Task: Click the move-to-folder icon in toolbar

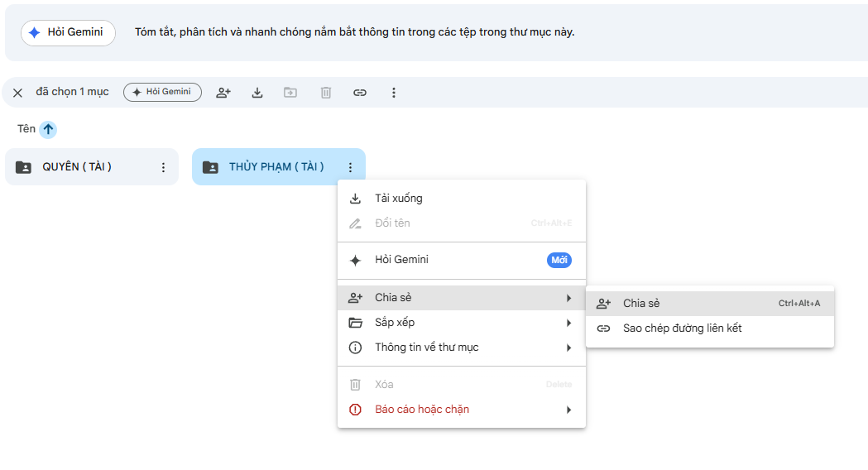Action: [x=290, y=93]
